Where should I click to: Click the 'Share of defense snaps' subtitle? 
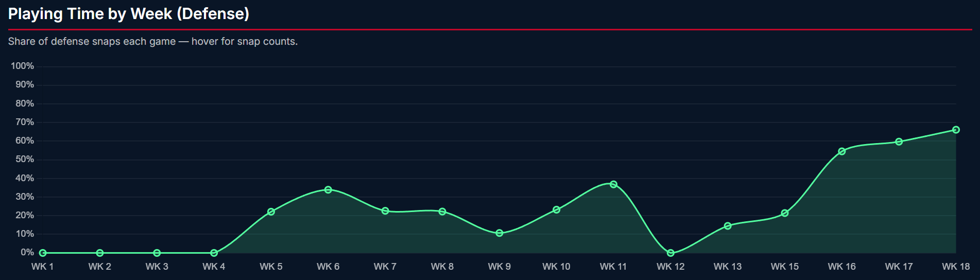tap(153, 41)
